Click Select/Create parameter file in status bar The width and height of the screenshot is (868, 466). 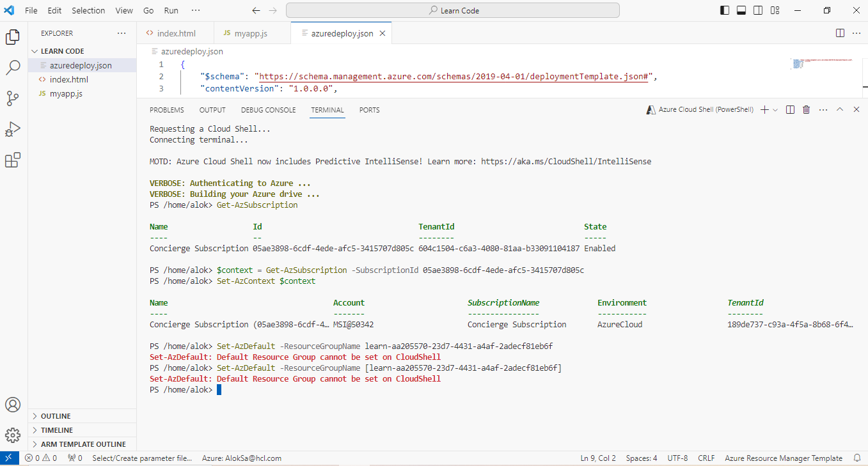pyautogui.click(x=142, y=458)
